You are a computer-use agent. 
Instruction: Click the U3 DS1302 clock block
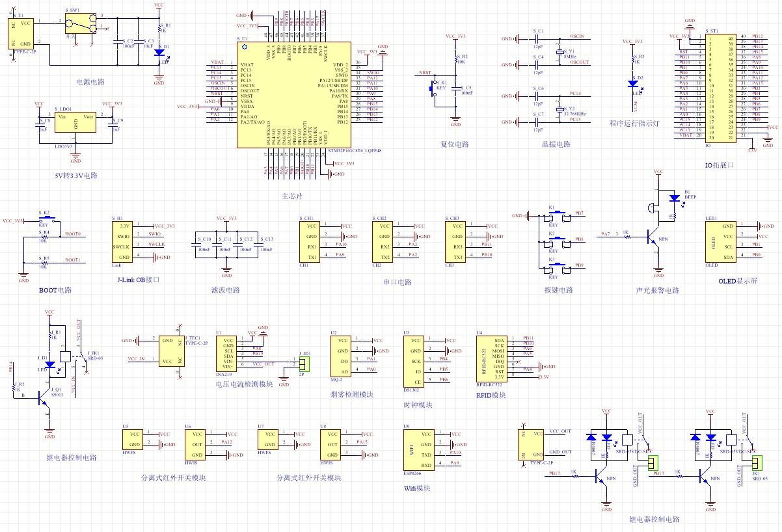[414, 361]
